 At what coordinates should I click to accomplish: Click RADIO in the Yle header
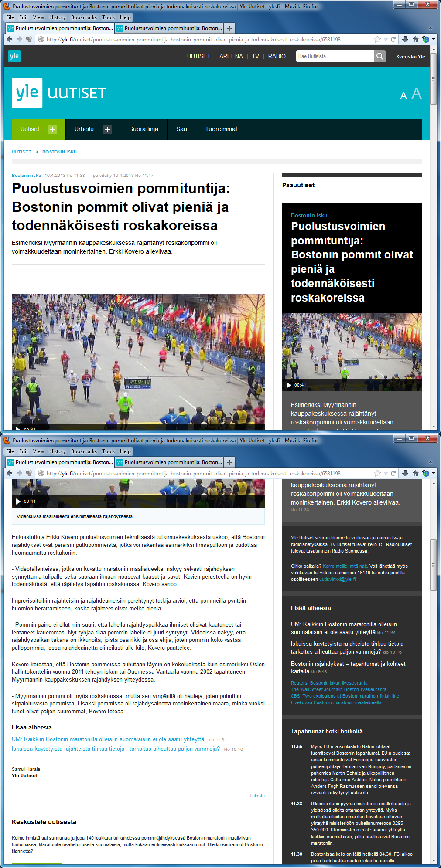[x=277, y=56]
